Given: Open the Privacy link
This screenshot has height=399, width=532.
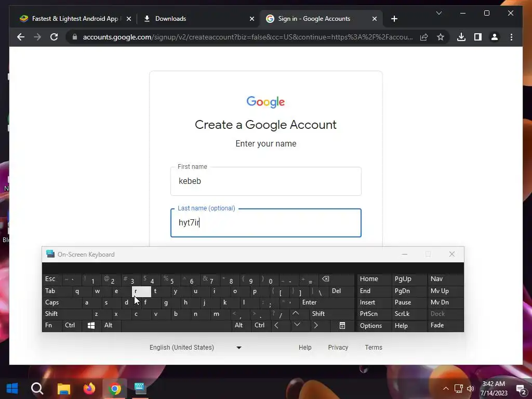Looking at the screenshot, I should pyautogui.click(x=338, y=348).
